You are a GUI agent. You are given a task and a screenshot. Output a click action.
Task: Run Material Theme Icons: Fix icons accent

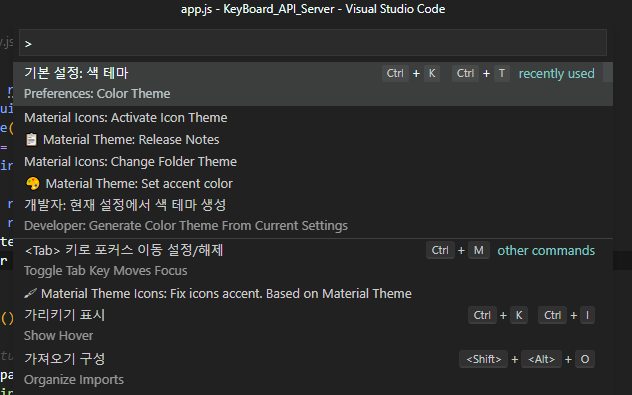pos(313,293)
